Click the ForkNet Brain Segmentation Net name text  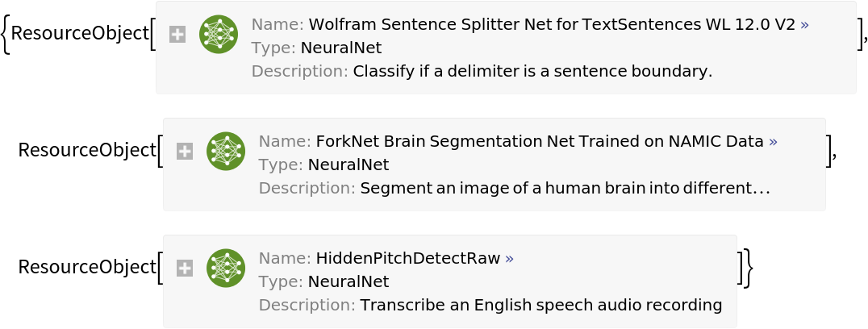coord(540,141)
